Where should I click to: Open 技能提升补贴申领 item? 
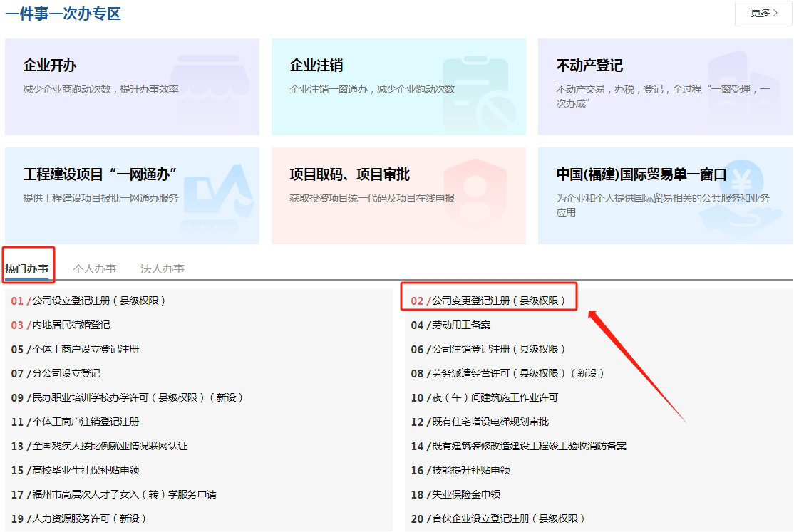[x=470, y=470]
